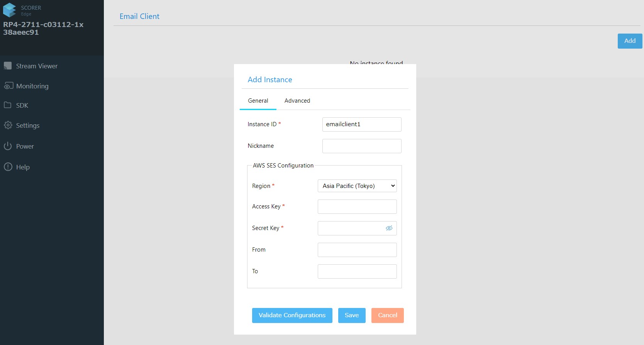The height and width of the screenshot is (345, 644).
Task: Select the General tab
Action: pos(258,101)
